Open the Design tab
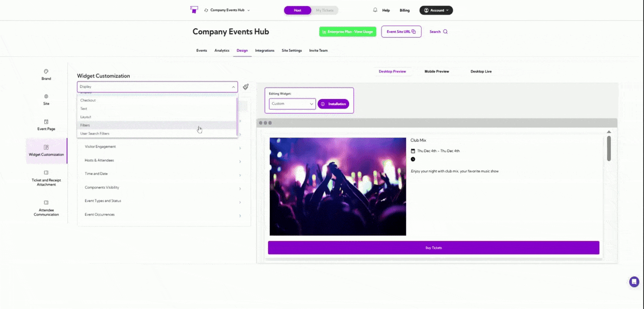The height and width of the screenshot is (309, 644). coord(242,50)
